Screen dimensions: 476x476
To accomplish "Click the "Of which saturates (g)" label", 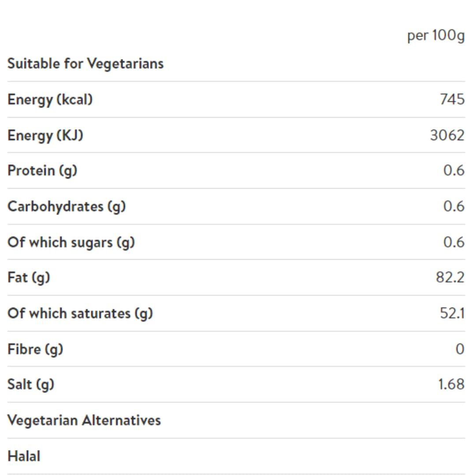I will pyautogui.click(x=80, y=313).
